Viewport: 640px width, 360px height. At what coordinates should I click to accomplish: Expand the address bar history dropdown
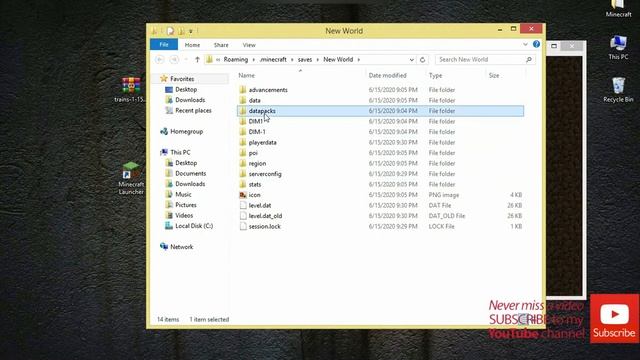411,60
